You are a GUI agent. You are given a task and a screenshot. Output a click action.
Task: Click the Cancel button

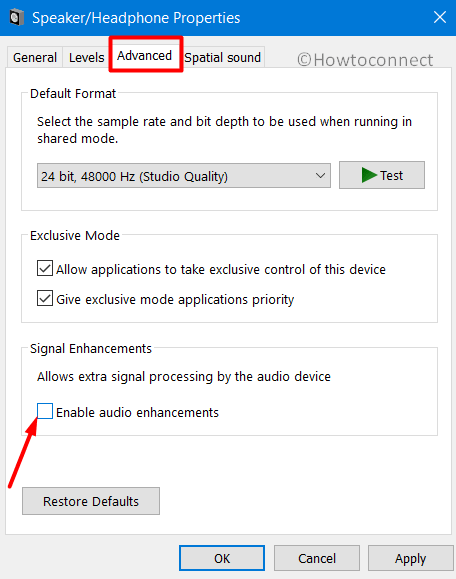pos(317,558)
